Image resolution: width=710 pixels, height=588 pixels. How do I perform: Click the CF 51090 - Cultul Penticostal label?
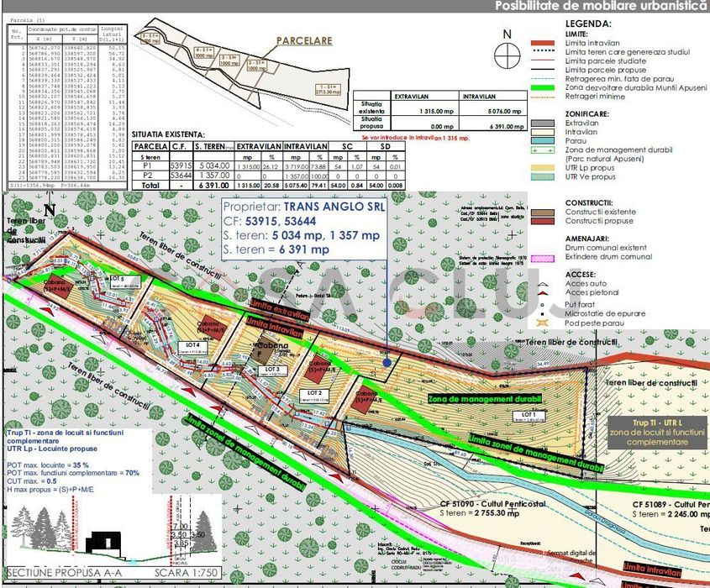click(x=492, y=504)
